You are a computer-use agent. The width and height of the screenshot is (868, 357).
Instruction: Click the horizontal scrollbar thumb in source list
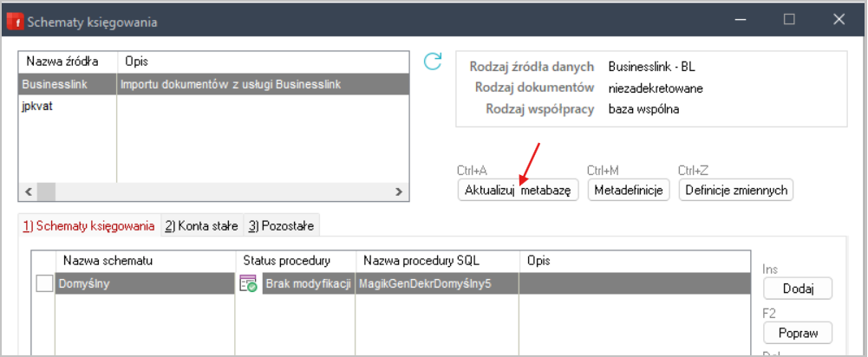pyautogui.click(x=47, y=191)
